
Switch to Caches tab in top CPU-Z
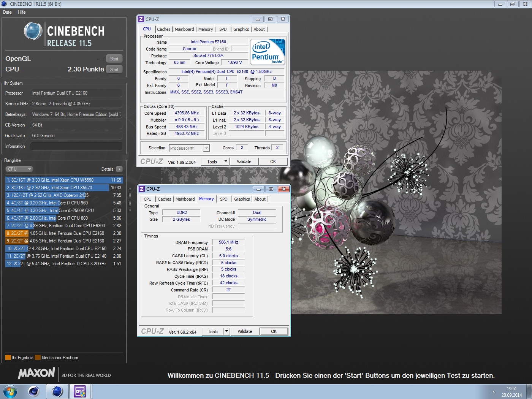[164, 29]
